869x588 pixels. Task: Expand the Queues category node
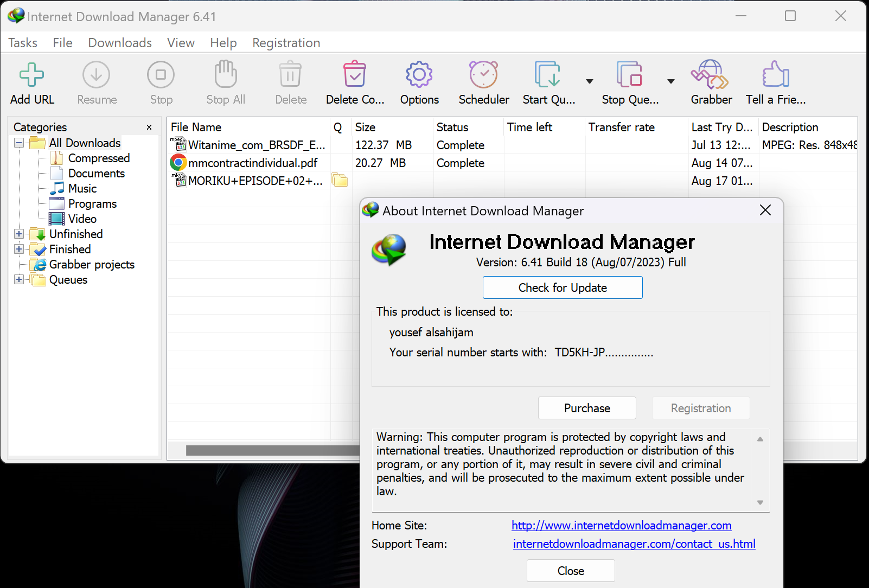(19, 280)
